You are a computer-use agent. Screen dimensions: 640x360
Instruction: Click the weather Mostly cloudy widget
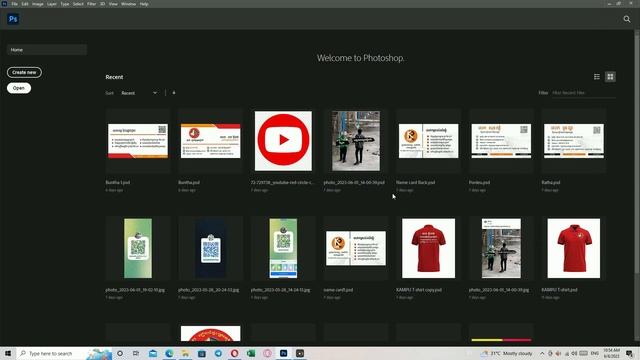(x=507, y=353)
